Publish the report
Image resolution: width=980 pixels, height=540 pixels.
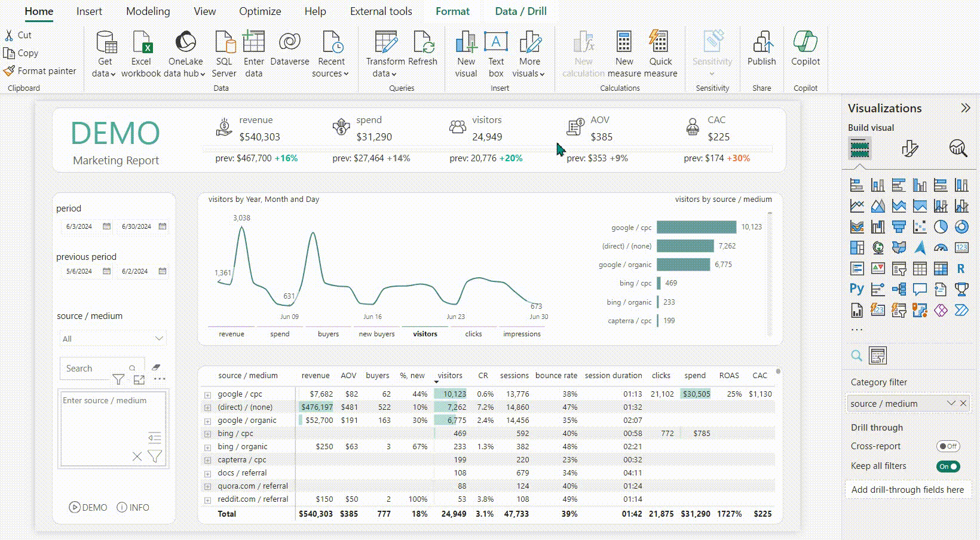pos(761,51)
